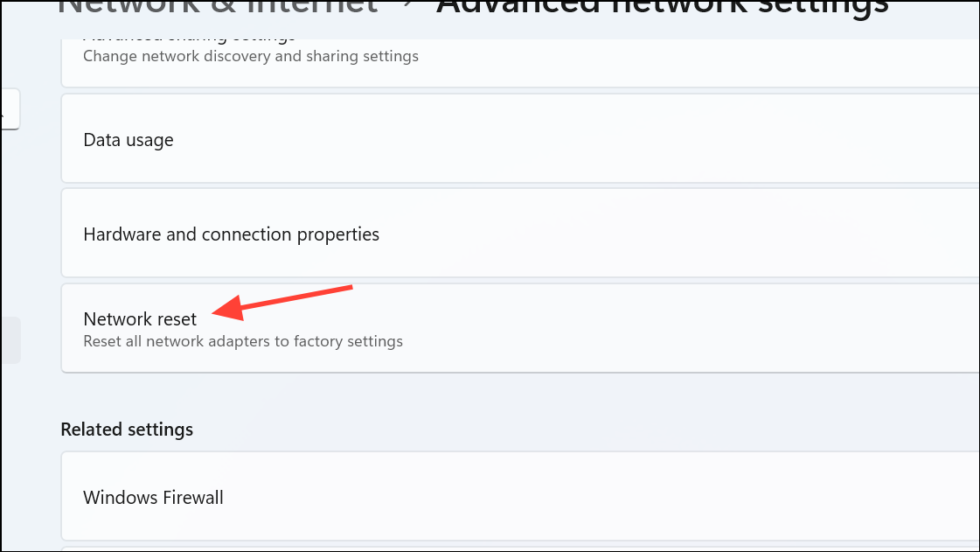Click the breadcrumb chevron separator
The height and width of the screenshot is (552, 980).
click(407, 5)
